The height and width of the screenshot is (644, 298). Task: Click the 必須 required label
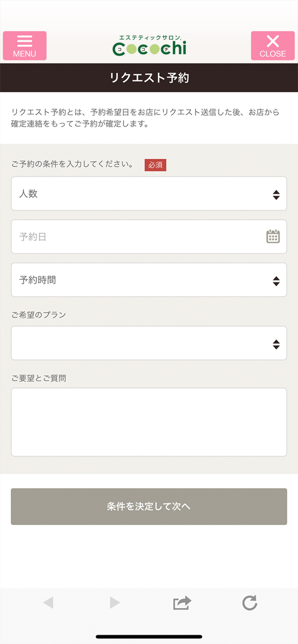(x=155, y=165)
